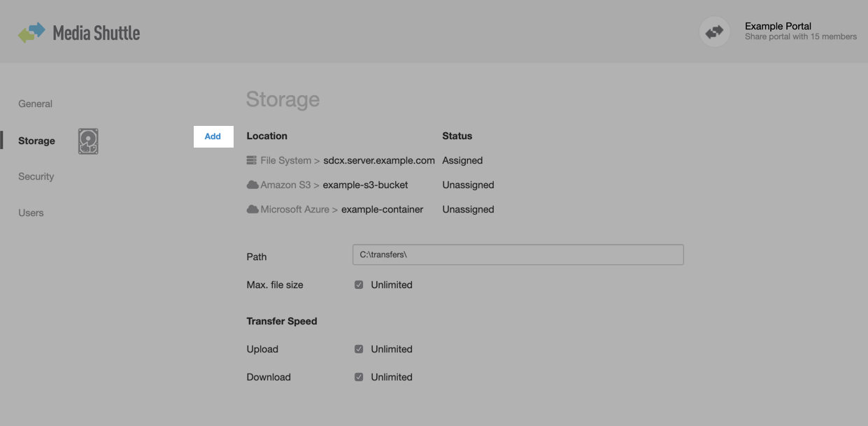868x426 pixels.
Task: Open the General settings section
Action: [35, 104]
